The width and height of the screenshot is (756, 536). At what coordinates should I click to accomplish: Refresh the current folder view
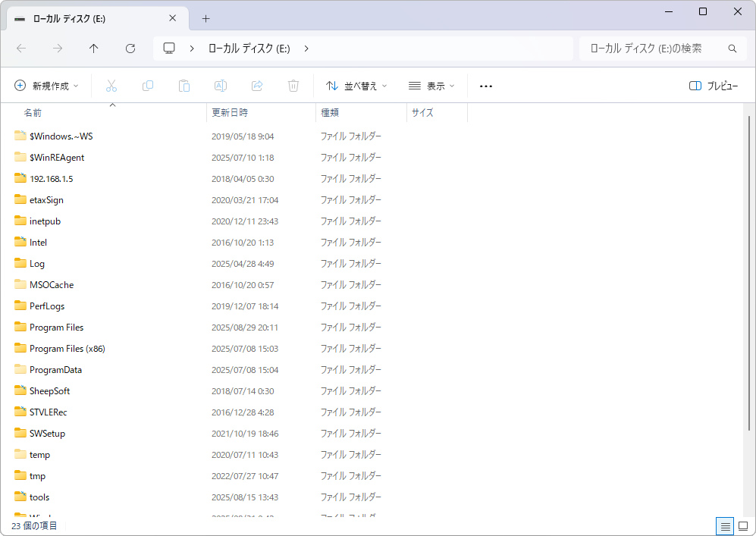click(130, 49)
